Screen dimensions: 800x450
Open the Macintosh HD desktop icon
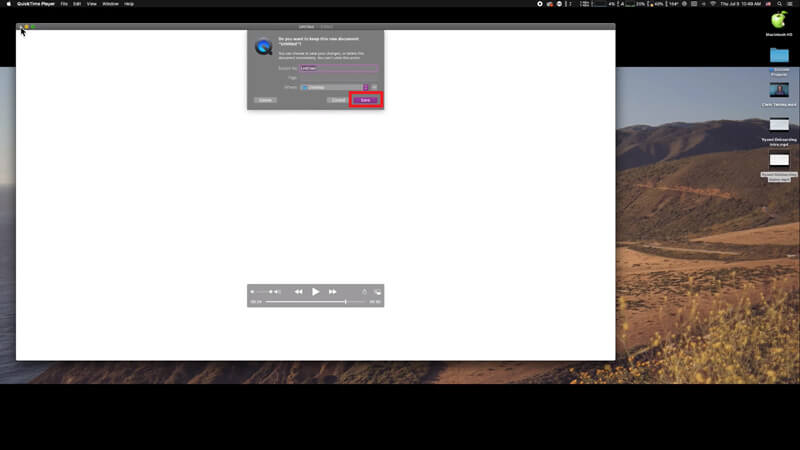[779, 20]
